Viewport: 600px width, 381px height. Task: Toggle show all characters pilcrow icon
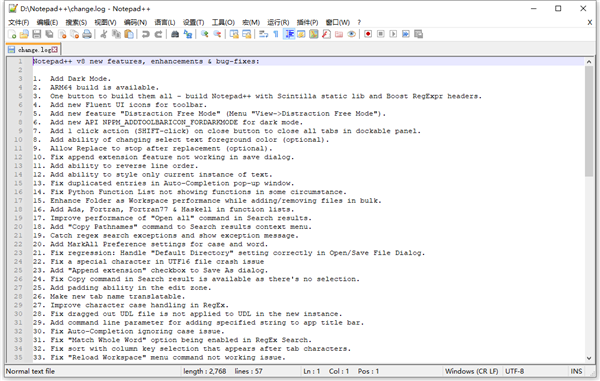point(276,34)
